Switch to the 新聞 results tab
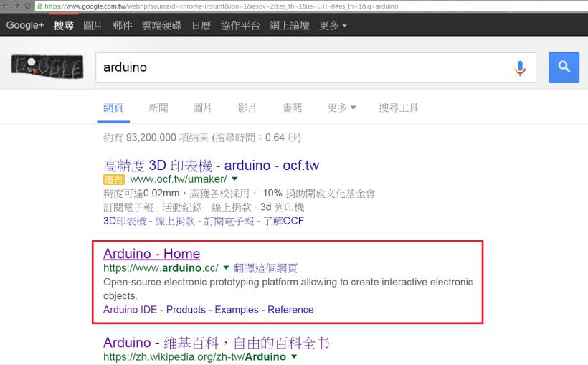 click(x=158, y=108)
